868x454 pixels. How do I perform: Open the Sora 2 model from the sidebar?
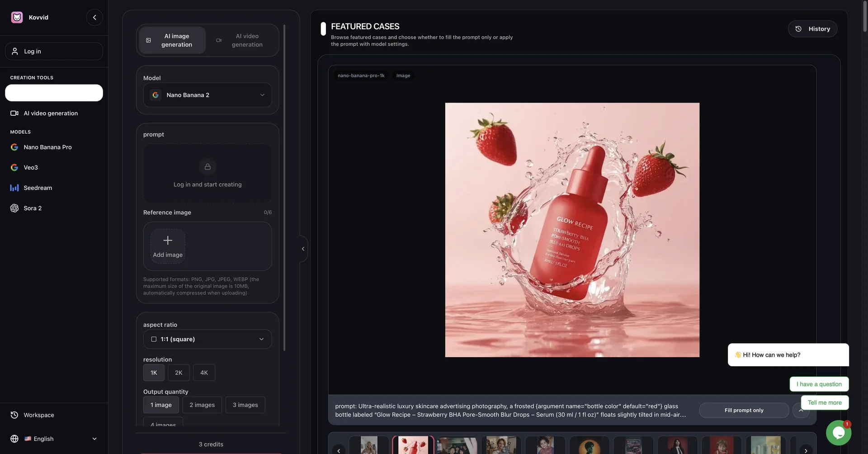pos(33,208)
